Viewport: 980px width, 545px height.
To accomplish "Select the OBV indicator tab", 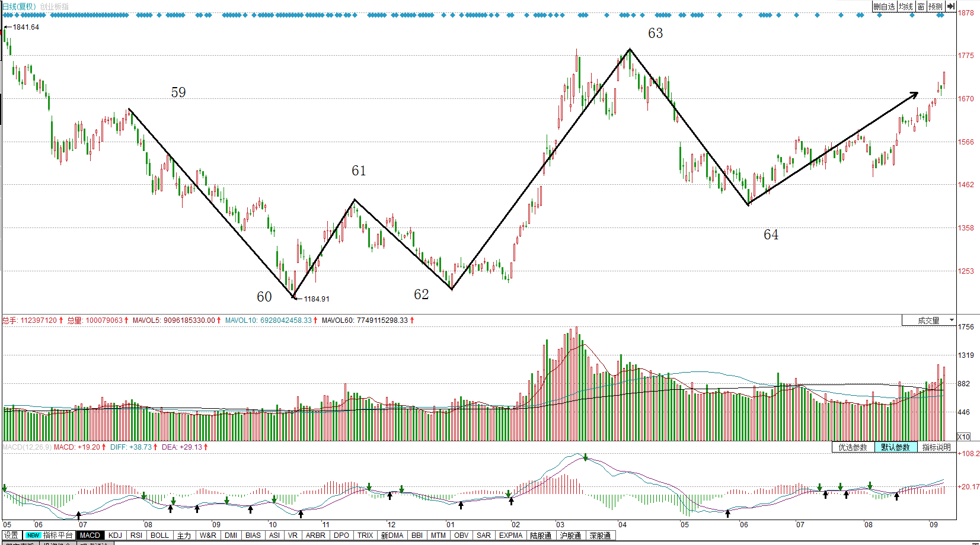I will click(461, 535).
